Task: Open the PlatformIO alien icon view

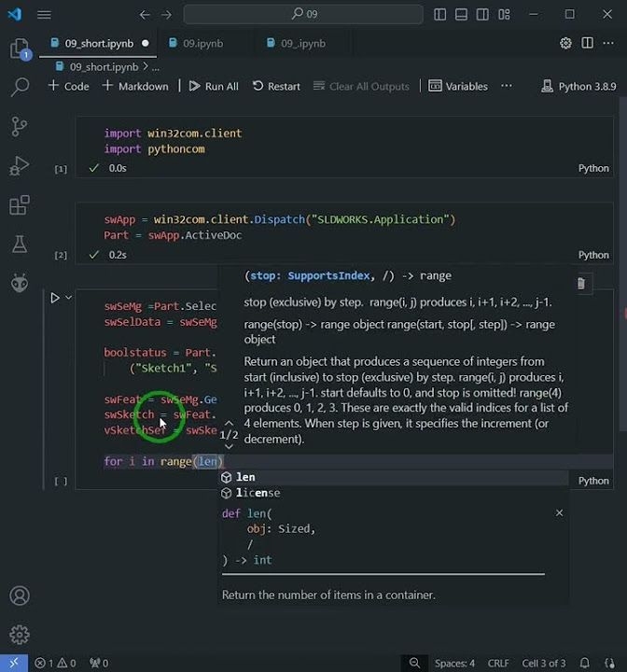Action: (x=20, y=284)
